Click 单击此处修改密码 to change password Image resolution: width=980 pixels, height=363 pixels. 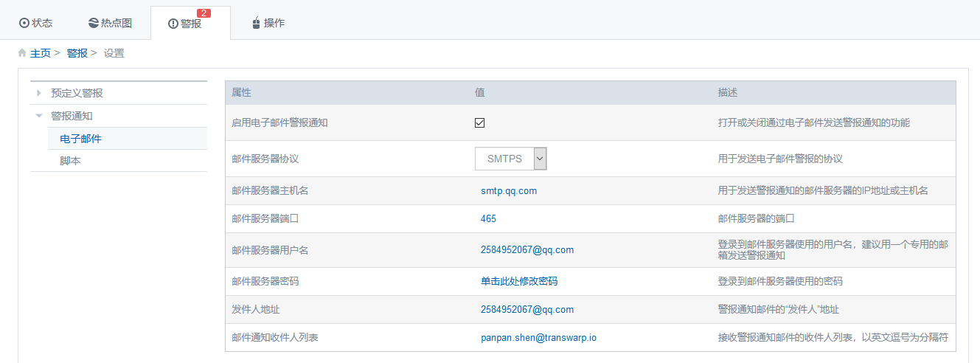pos(519,282)
